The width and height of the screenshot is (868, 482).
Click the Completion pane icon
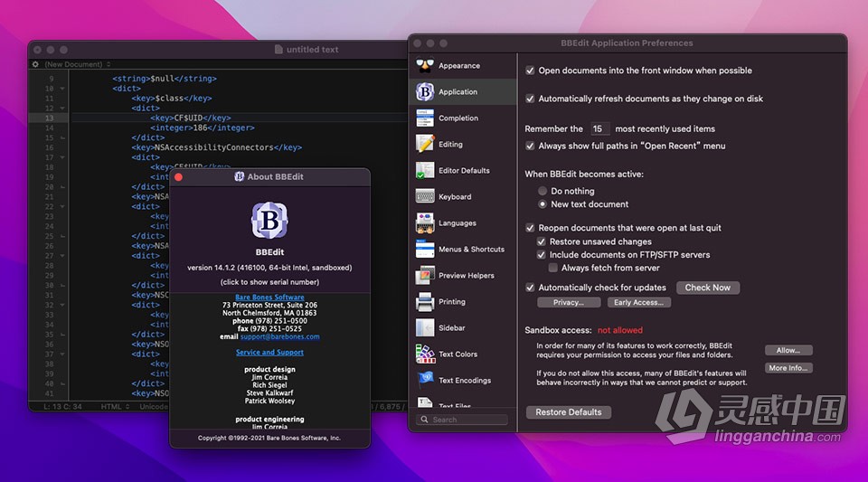pyautogui.click(x=425, y=118)
